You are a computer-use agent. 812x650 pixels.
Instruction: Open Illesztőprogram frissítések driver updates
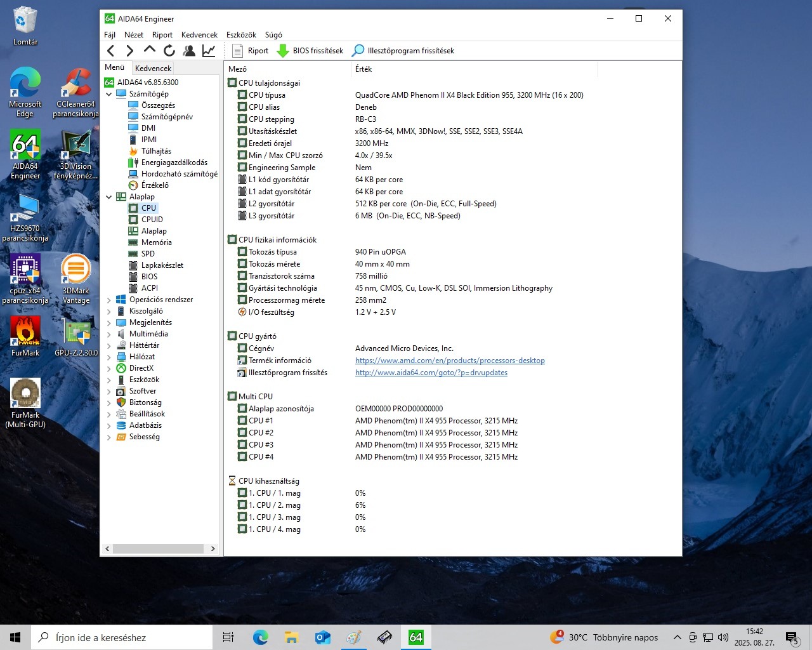(x=403, y=51)
